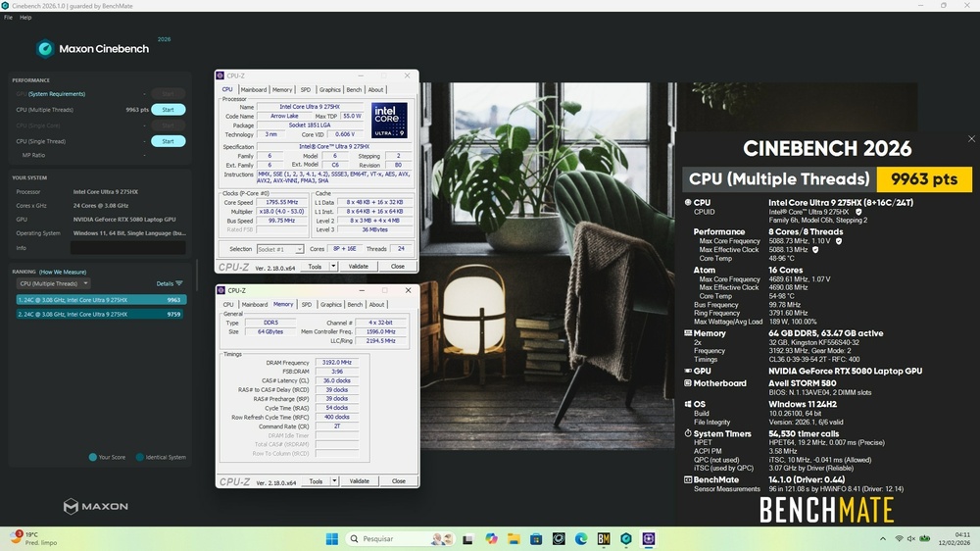
Task: Open the Bench tab in top CPU-Z window
Action: [x=354, y=89]
